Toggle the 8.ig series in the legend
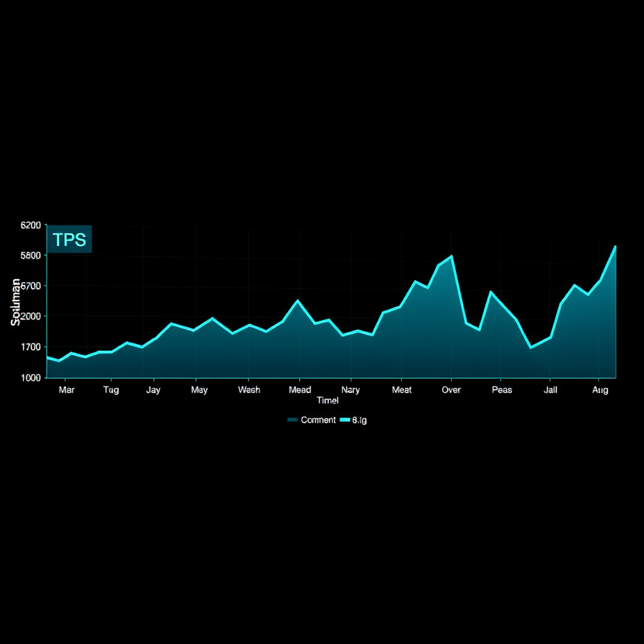This screenshot has width=644, height=644. click(x=359, y=420)
